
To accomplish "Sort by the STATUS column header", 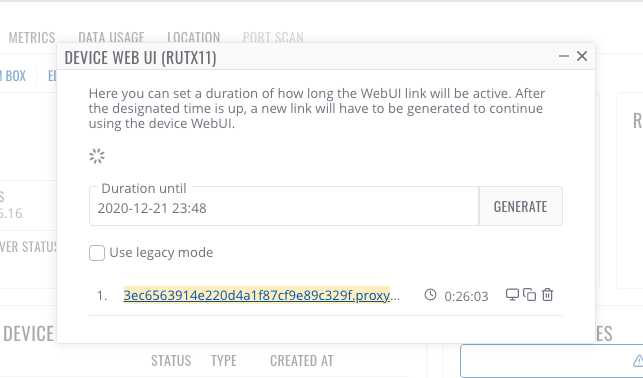I will click(x=171, y=361).
